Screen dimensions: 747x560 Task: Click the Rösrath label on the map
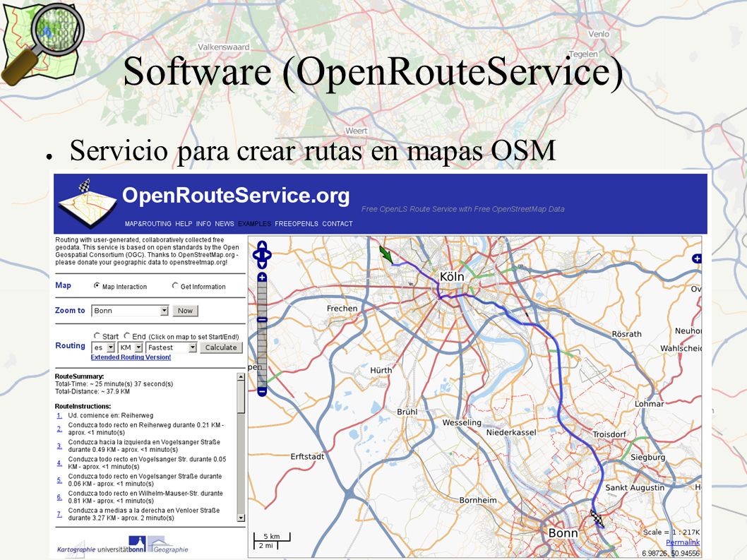tap(626, 335)
